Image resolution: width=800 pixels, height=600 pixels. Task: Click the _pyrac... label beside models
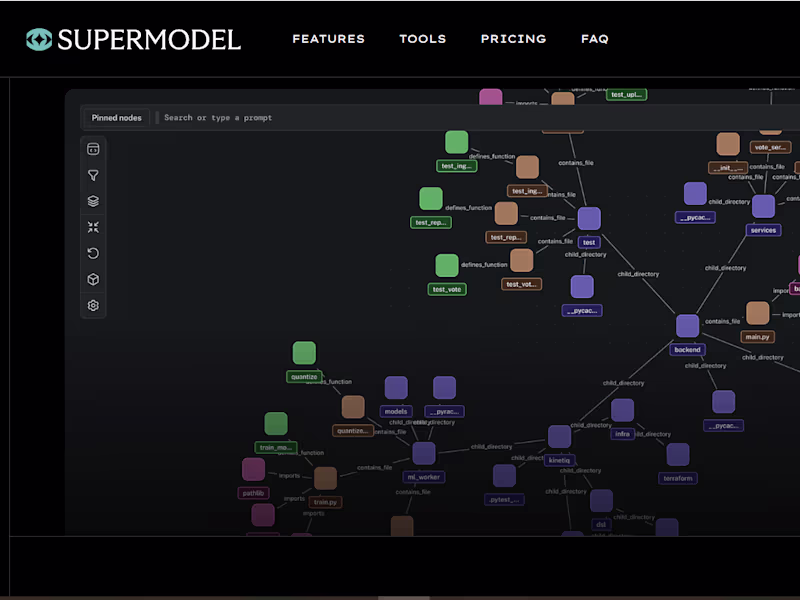click(444, 411)
